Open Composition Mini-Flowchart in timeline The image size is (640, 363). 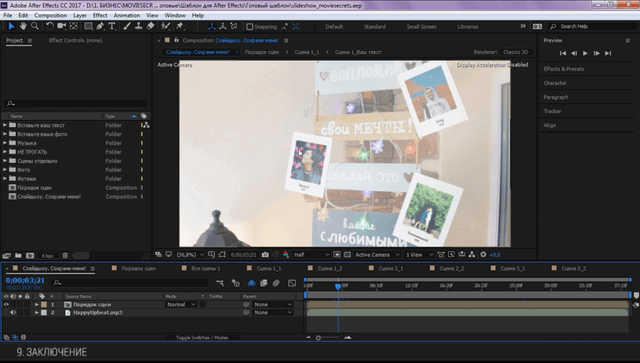220,283
